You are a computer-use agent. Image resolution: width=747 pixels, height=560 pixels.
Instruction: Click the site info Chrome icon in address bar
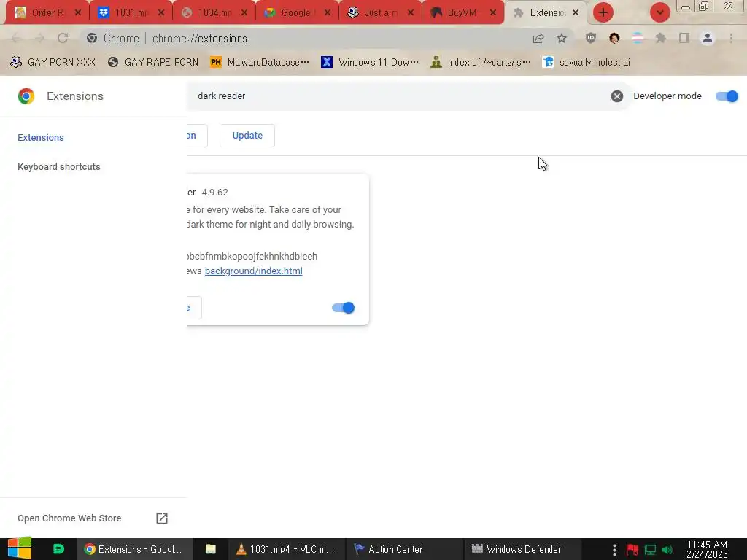pos(92,38)
